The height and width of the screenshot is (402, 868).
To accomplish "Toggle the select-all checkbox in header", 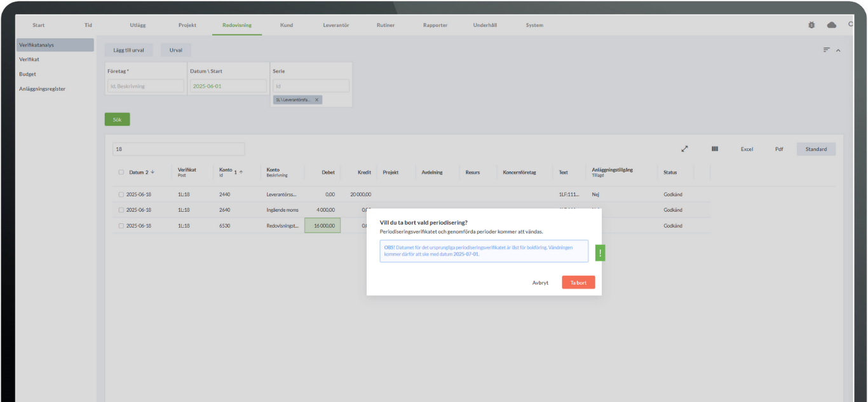I will point(121,172).
